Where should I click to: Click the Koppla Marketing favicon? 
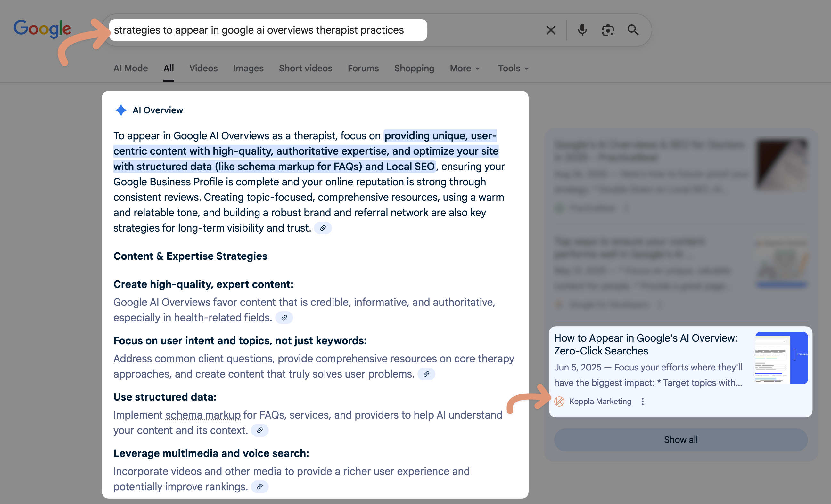pyautogui.click(x=559, y=401)
